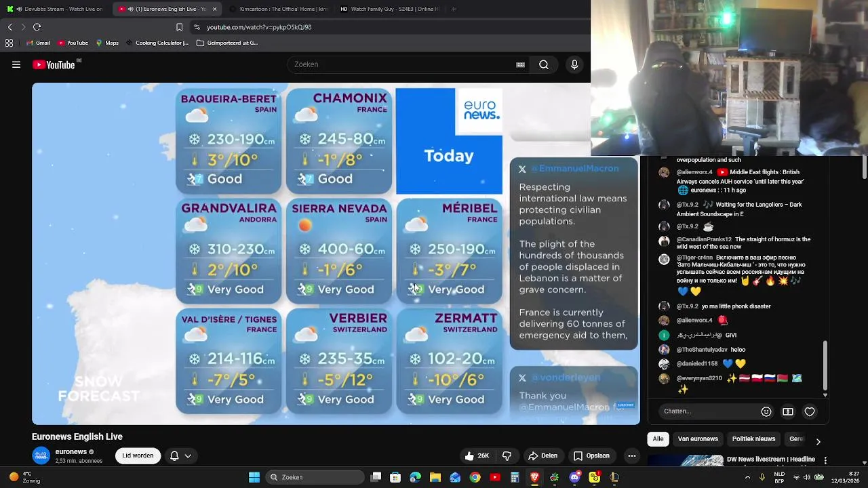Open Brave browser from taskbar
Image resolution: width=868 pixels, height=488 pixels.
click(x=535, y=477)
